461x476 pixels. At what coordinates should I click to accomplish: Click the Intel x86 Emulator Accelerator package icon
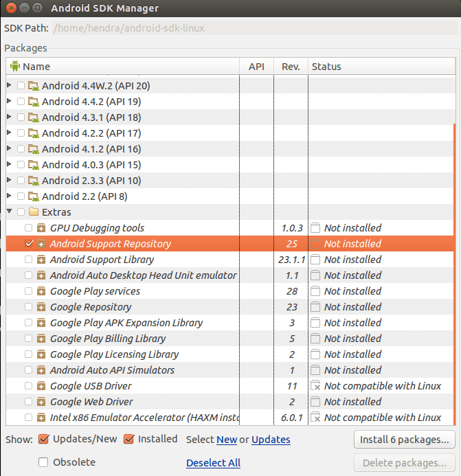point(41,418)
